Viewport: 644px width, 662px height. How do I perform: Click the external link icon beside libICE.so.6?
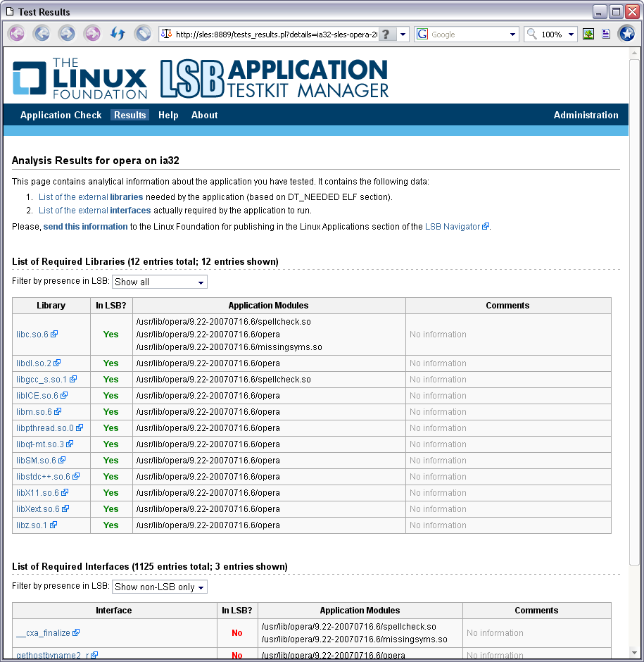pos(64,396)
